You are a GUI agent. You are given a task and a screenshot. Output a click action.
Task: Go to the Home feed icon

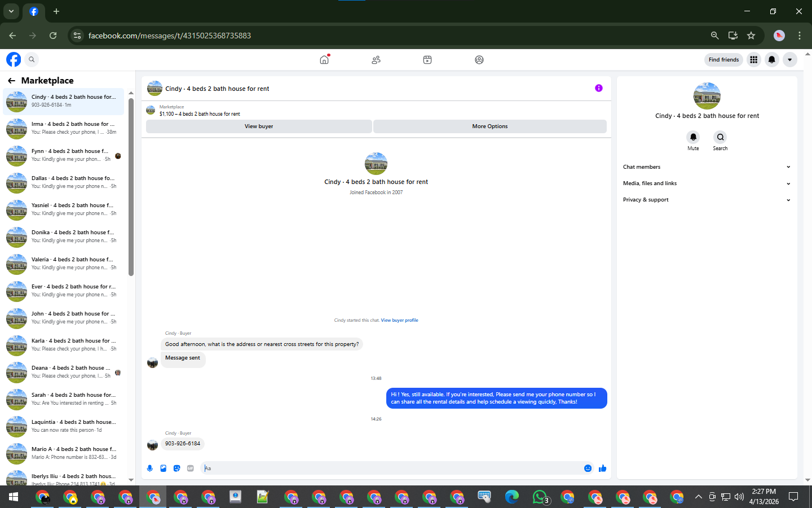click(x=324, y=59)
